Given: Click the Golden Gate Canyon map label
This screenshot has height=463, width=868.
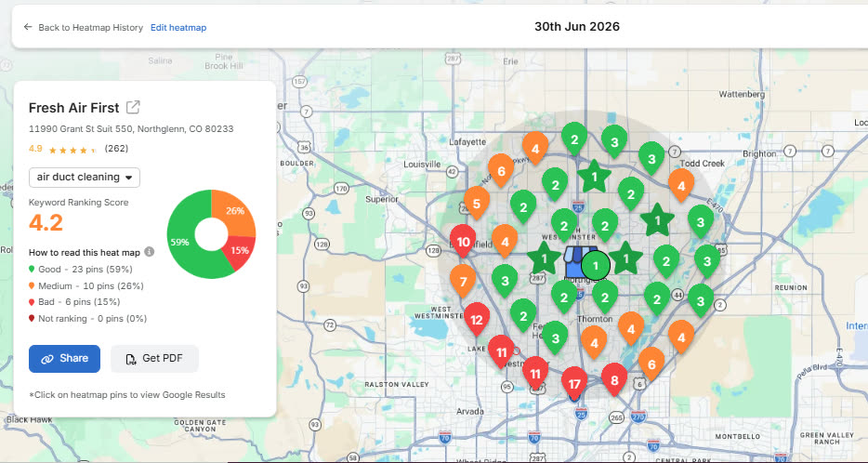Looking at the screenshot, I should [201, 425].
